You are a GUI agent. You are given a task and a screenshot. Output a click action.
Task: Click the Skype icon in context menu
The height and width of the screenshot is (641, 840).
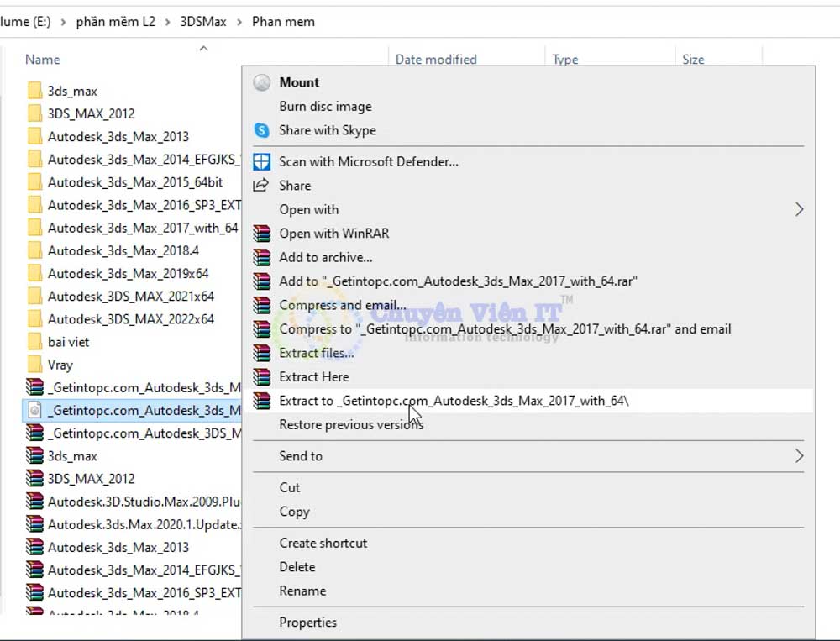(x=261, y=130)
